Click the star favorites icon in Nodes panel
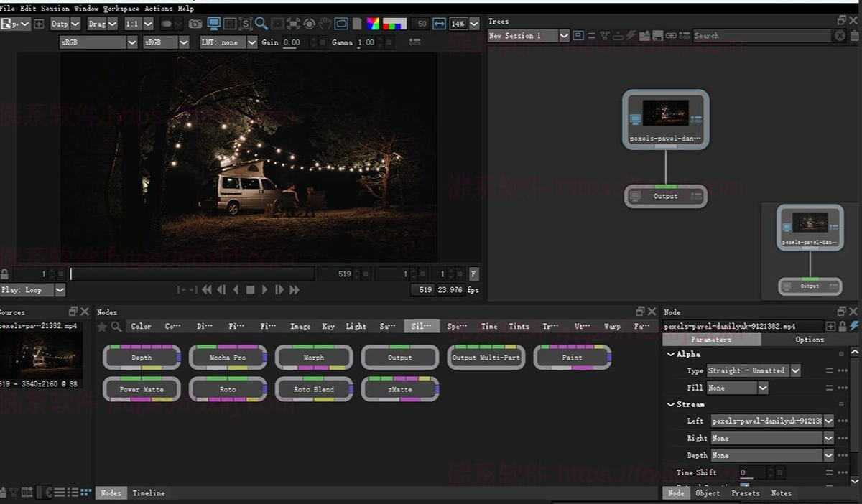The height and width of the screenshot is (504, 862). pyautogui.click(x=102, y=327)
